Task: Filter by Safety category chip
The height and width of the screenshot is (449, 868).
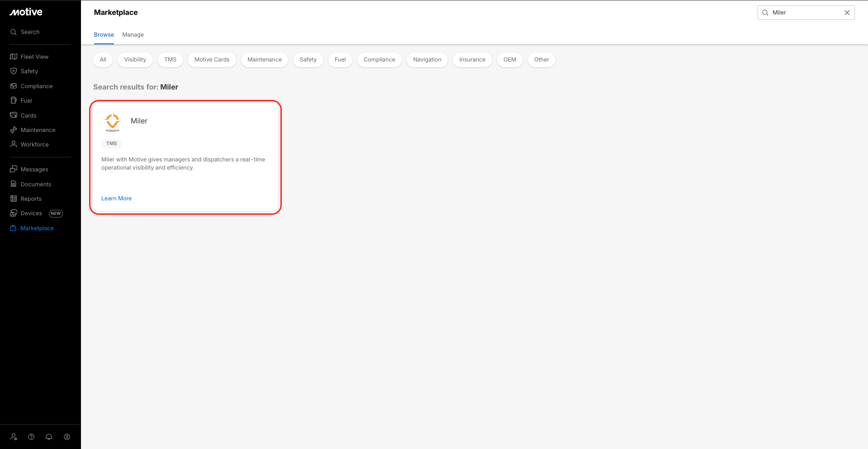Action: pos(308,60)
